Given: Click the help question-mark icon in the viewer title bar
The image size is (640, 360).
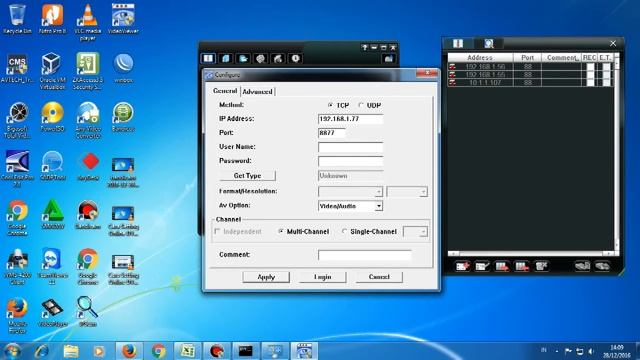Looking at the screenshot, I should pos(364,47).
